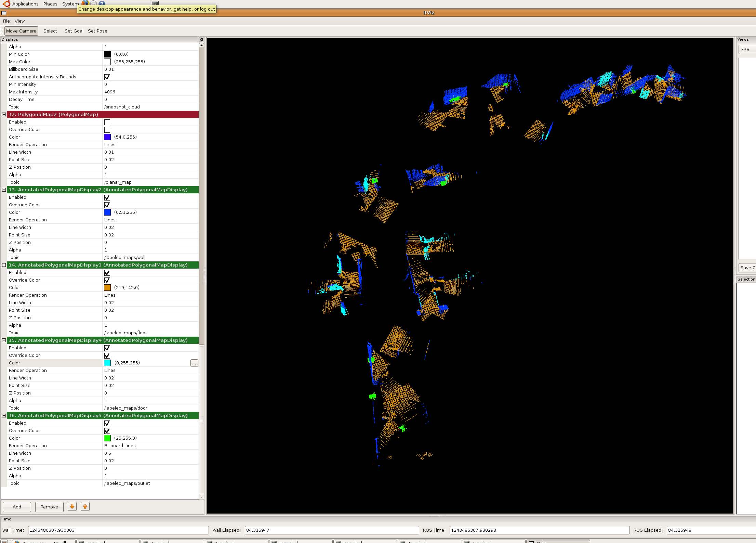Uncheck Override Color for AnnotatedPolygonalMapDisplay2

click(107, 205)
